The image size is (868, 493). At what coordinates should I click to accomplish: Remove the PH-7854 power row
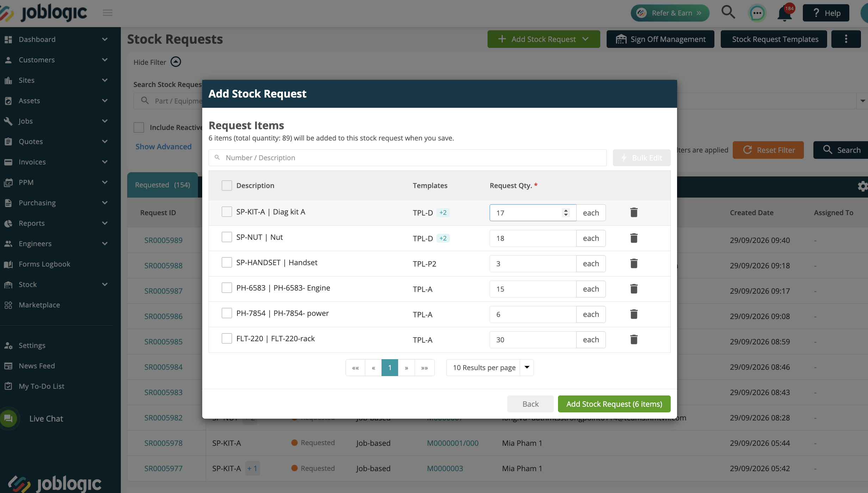pos(634,314)
